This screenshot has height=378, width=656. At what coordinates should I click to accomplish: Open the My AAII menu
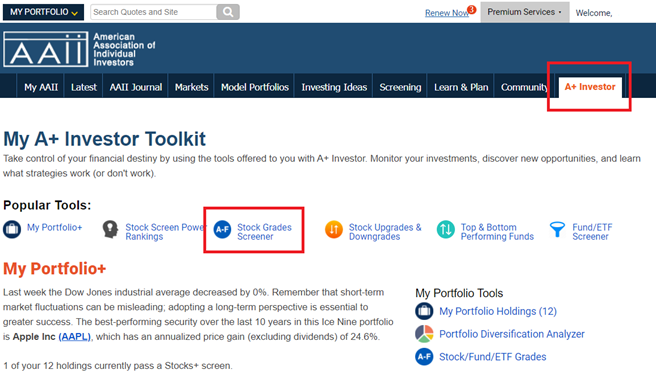[41, 87]
